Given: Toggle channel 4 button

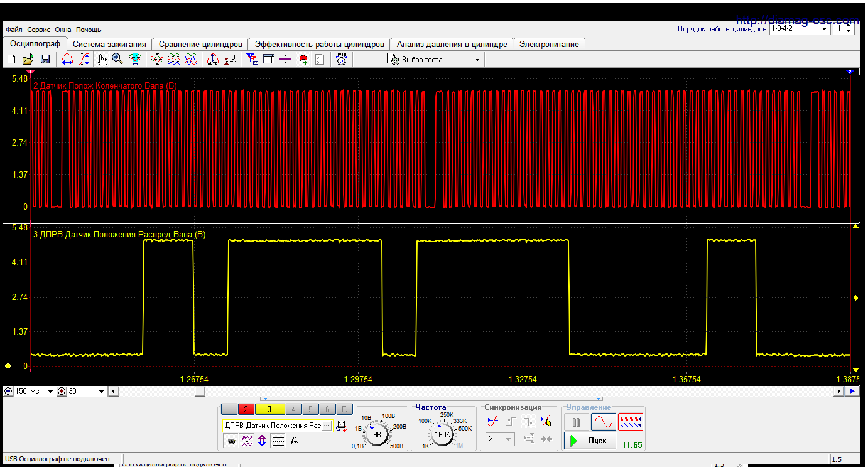Looking at the screenshot, I should click(x=294, y=409).
